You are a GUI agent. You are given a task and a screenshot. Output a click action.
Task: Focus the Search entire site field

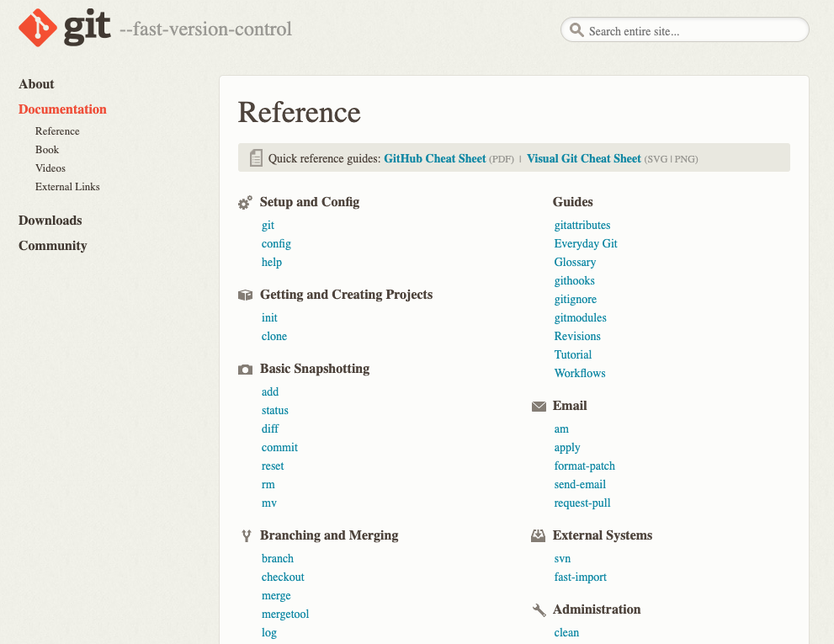(684, 29)
